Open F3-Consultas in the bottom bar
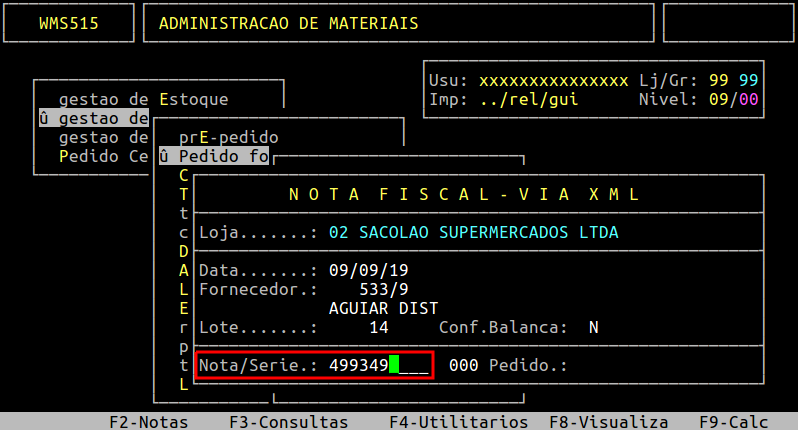Image resolution: width=798 pixels, height=430 pixels. point(289,422)
